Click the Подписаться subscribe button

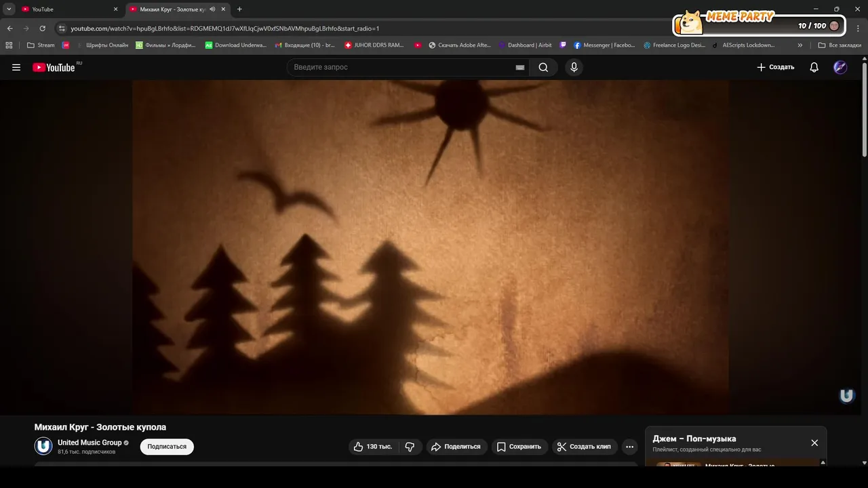click(167, 447)
